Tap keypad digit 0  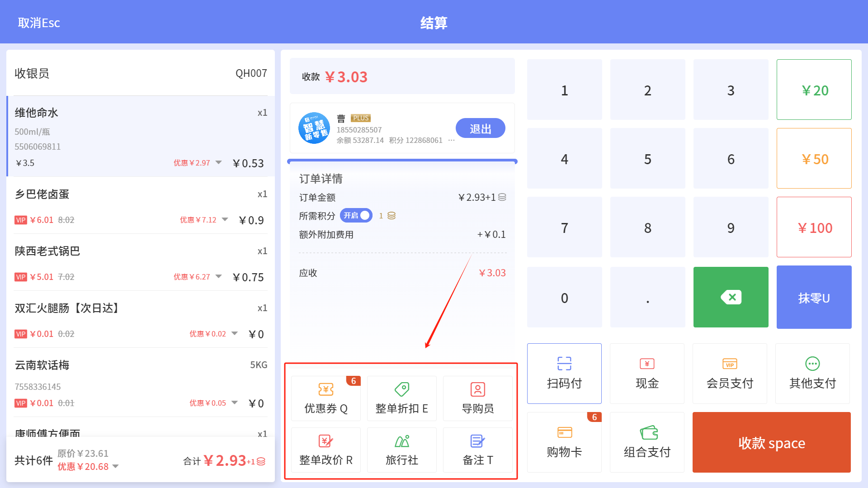[x=564, y=297]
